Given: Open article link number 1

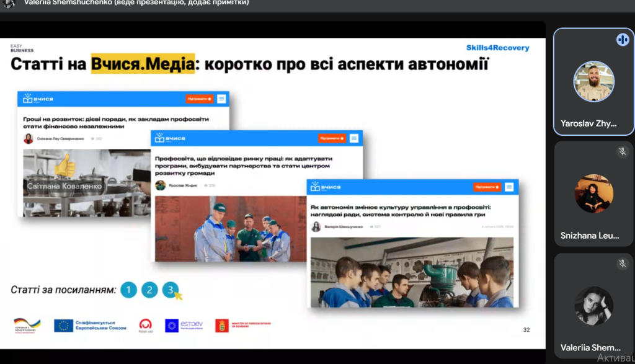Looking at the screenshot, I should tap(128, 290).
